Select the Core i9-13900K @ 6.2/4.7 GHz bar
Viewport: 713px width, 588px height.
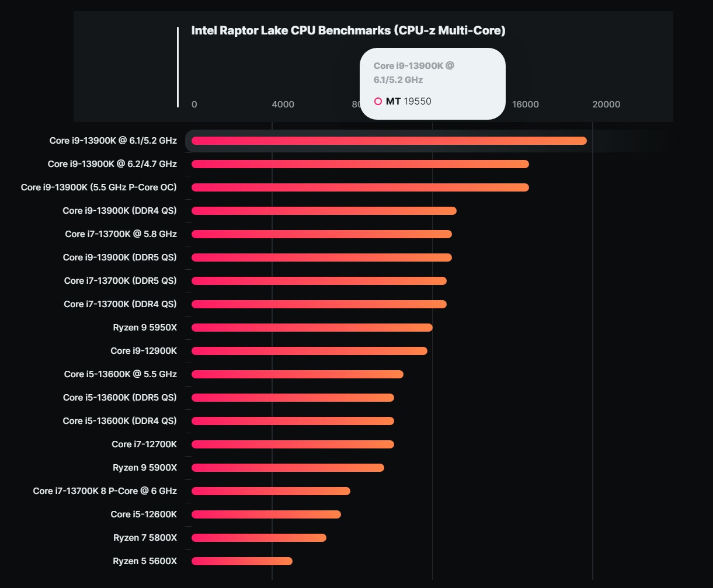(360, 164)
